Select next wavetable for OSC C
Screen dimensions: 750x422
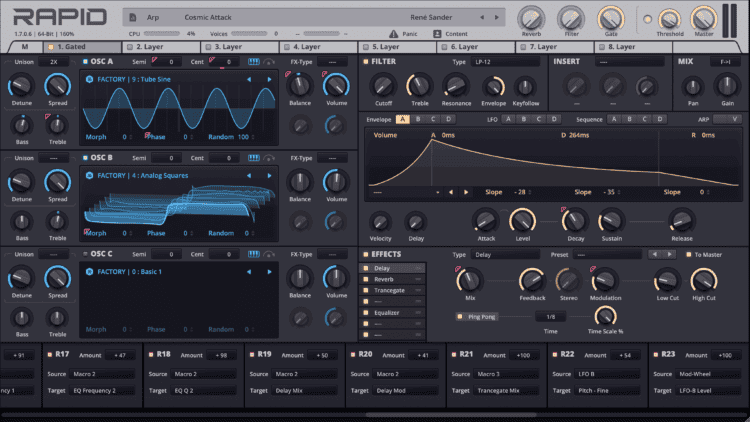point(269,272)
